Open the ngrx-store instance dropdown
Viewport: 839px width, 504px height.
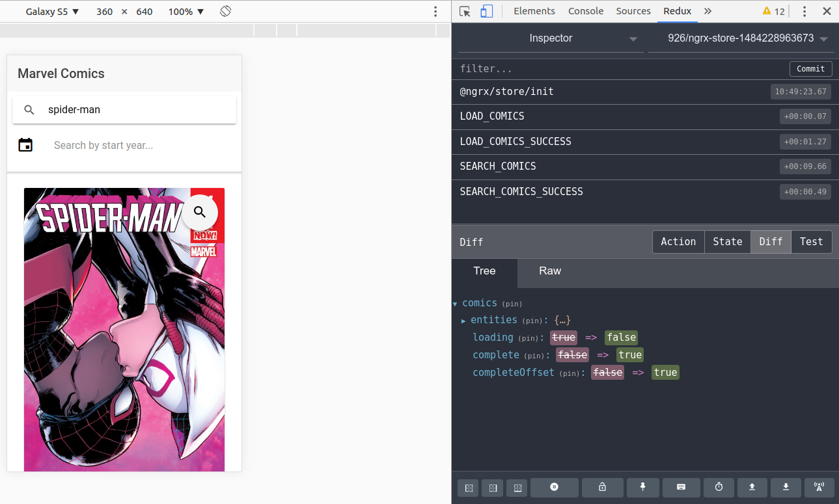[741, 38]
